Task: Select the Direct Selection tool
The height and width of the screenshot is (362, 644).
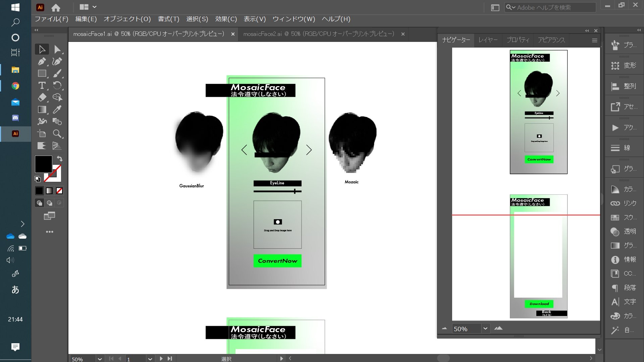Action: click(x=57, y=49)
